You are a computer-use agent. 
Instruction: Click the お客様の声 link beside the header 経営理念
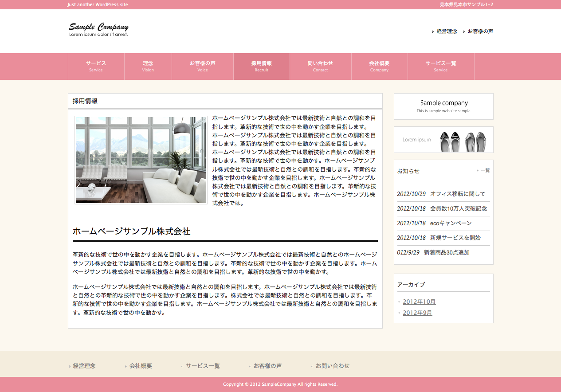[x=480, y=31]
